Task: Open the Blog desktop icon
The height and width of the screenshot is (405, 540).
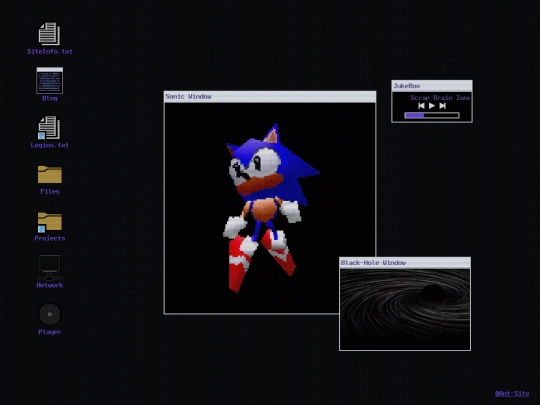Action: coord(50,81)
